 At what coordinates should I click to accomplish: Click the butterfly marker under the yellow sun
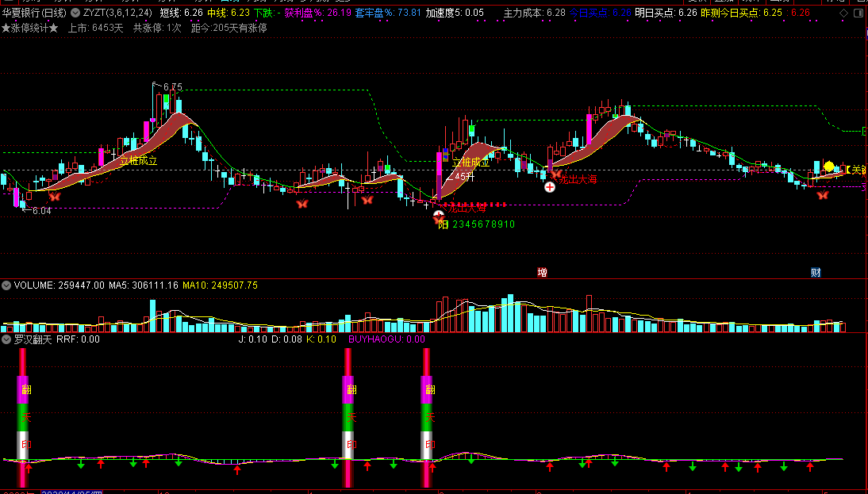coord(823,195)
